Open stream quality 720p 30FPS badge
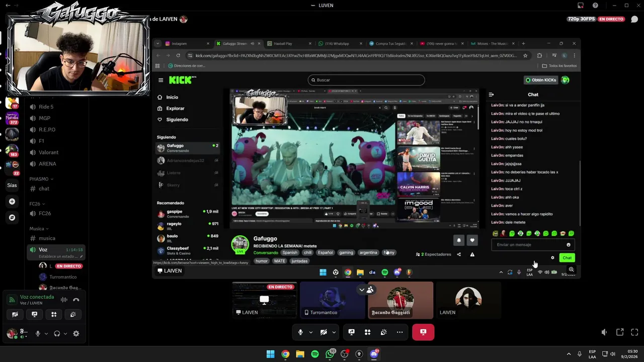Image resolution: width=644 pixels, height=362 pixels. (582, 19)
